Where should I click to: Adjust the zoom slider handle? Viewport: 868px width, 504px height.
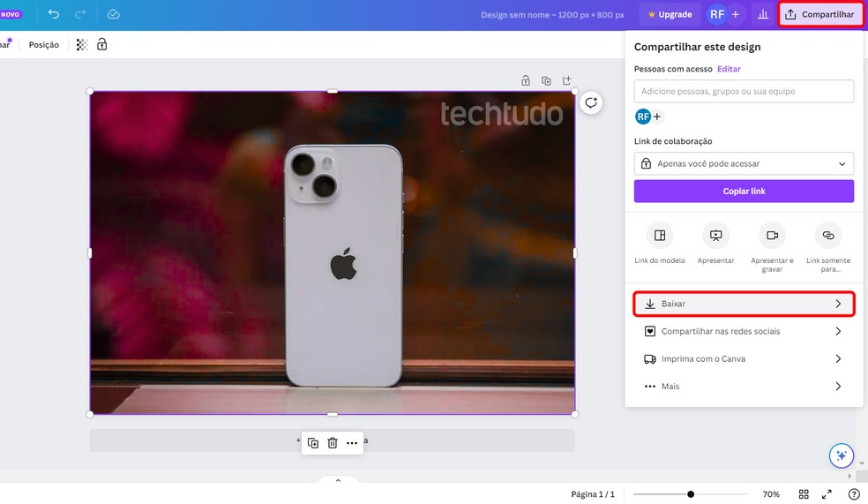coord(691,494)
